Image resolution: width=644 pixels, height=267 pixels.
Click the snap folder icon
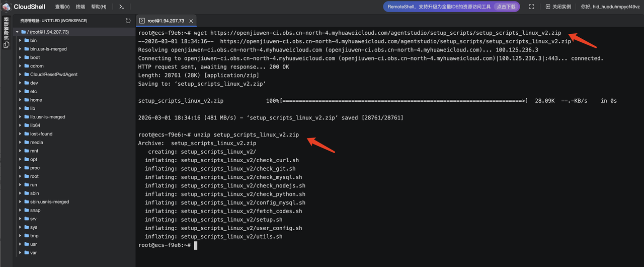pos(27,210)
